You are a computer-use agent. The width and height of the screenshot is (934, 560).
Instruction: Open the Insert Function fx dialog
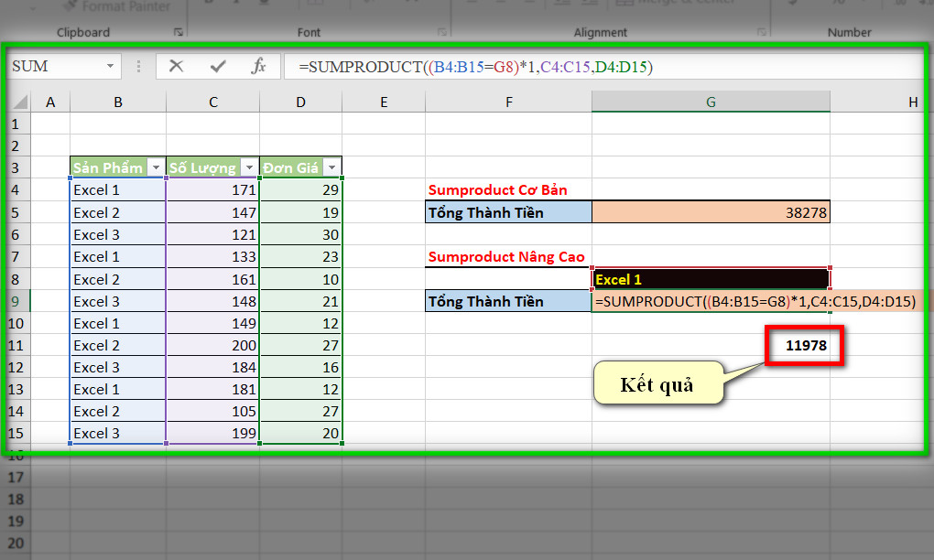pos(258,66)
